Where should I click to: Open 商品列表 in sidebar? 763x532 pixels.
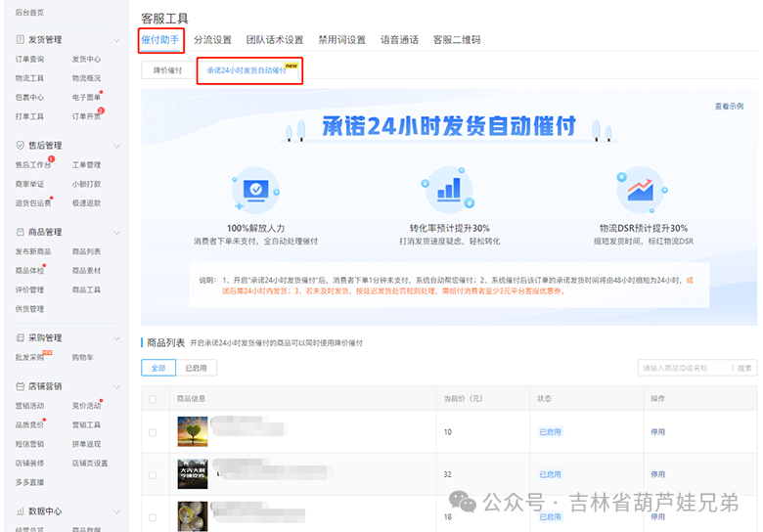(x=86, y=251)
